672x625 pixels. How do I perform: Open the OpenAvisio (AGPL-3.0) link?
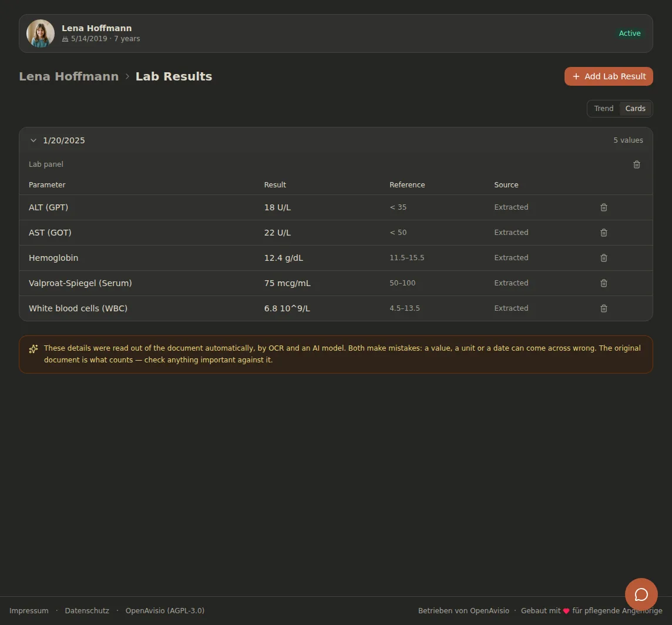[x=165, y=610]
